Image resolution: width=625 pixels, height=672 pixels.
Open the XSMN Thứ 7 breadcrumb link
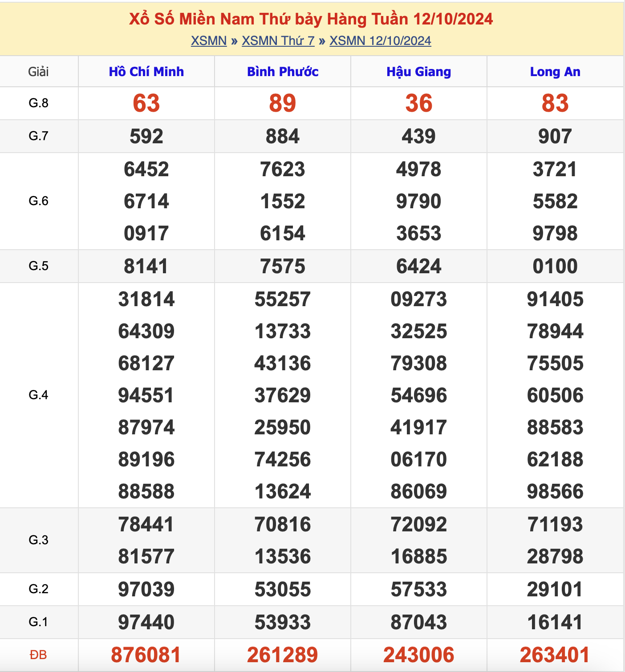pos(278,40)
